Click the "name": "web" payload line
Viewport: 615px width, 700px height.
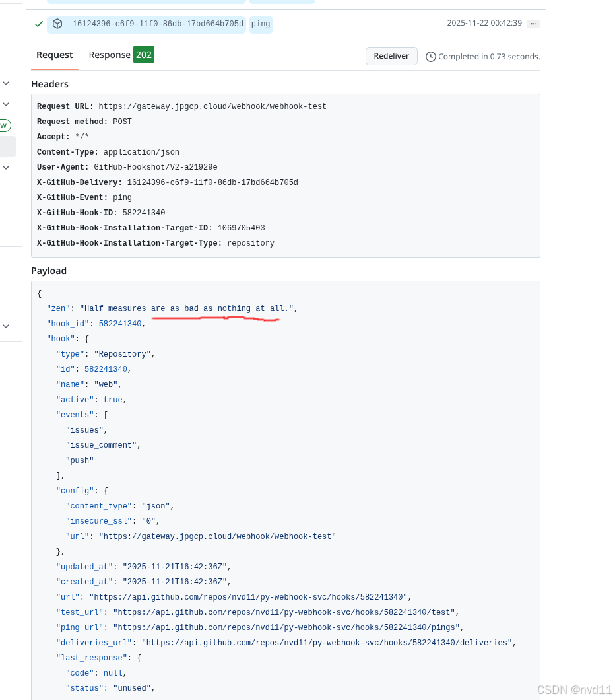[88, 384]
